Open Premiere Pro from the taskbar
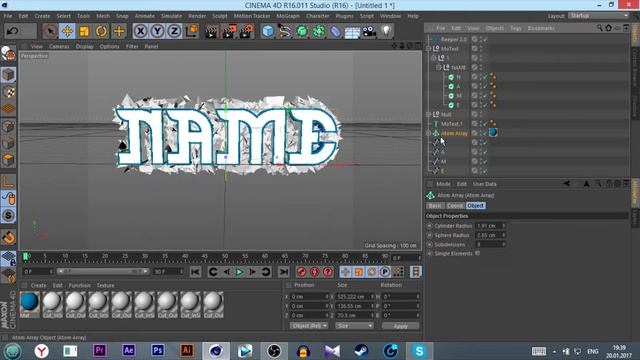 coord(99,351)
